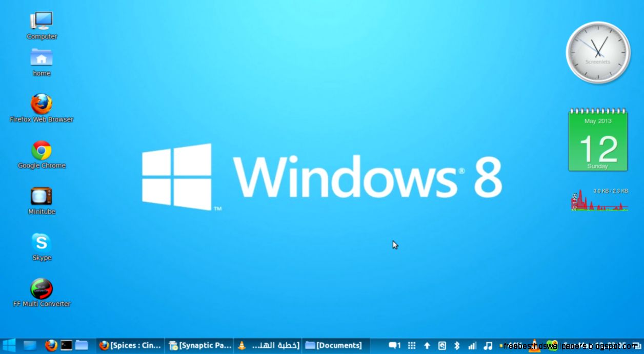Image resolution: width=644 pixels, height=354 pixels.
Task: Click the network traffic monitor graph widget
Action: [x=599, y=200]
